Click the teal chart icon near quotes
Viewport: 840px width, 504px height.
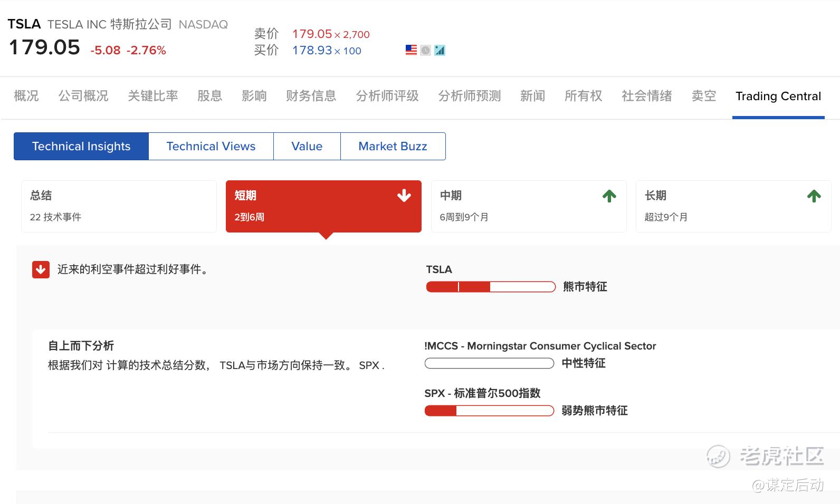click(440, 50)
